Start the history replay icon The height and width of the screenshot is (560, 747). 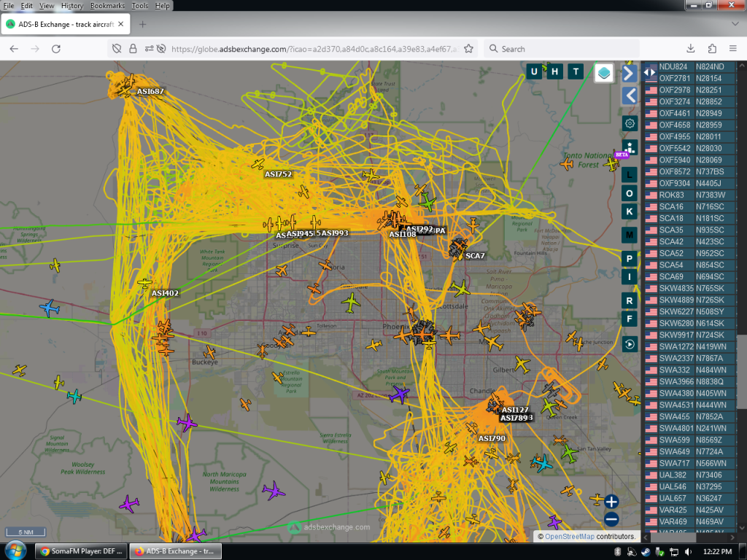[630, 344]
